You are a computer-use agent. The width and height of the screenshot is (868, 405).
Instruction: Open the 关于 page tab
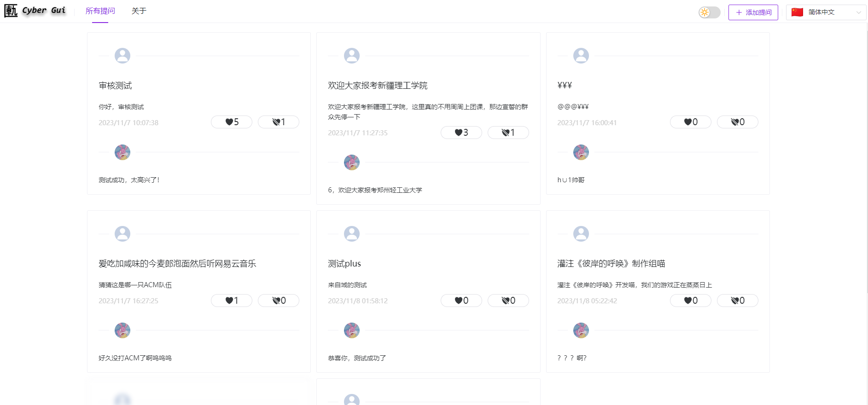point(139,11)
